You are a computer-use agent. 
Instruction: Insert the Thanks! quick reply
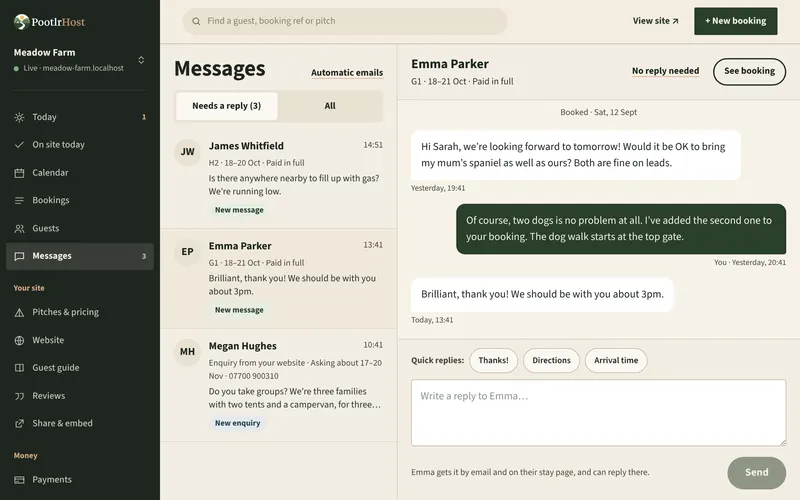tap(493, 361)
